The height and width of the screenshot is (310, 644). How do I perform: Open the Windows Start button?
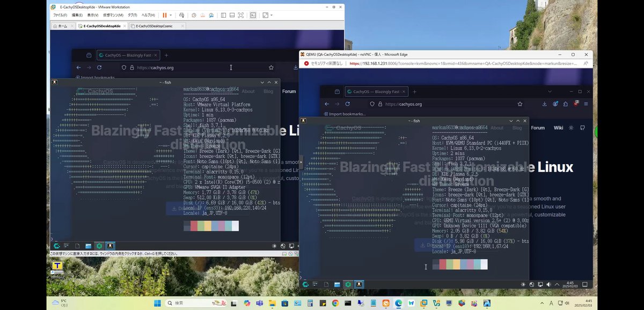pos(157,303)
